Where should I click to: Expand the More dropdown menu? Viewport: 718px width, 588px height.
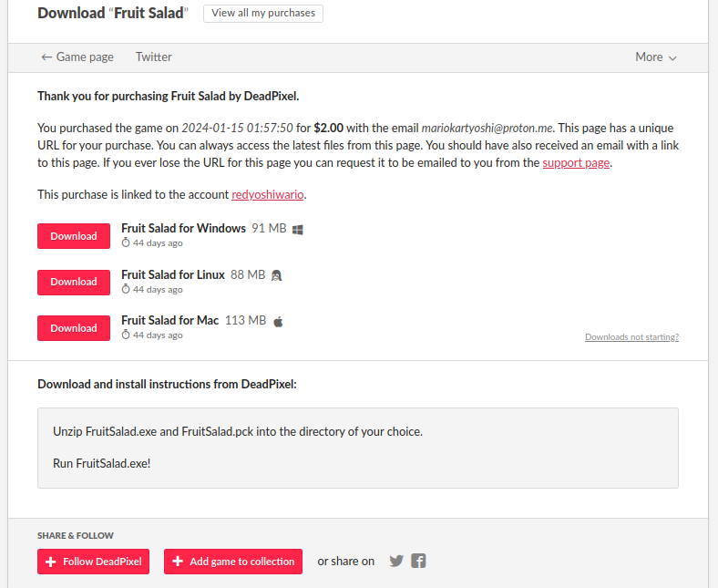[x=656, y=57]
